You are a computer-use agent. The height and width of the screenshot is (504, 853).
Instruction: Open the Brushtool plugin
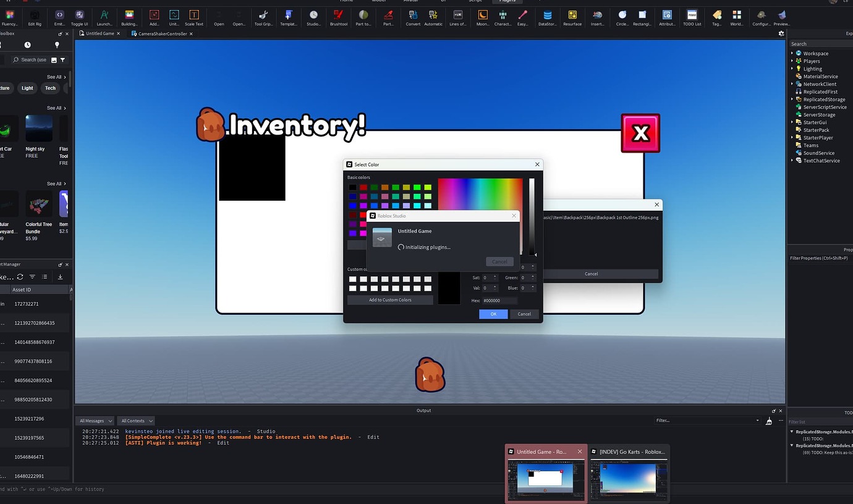(339, 17)
